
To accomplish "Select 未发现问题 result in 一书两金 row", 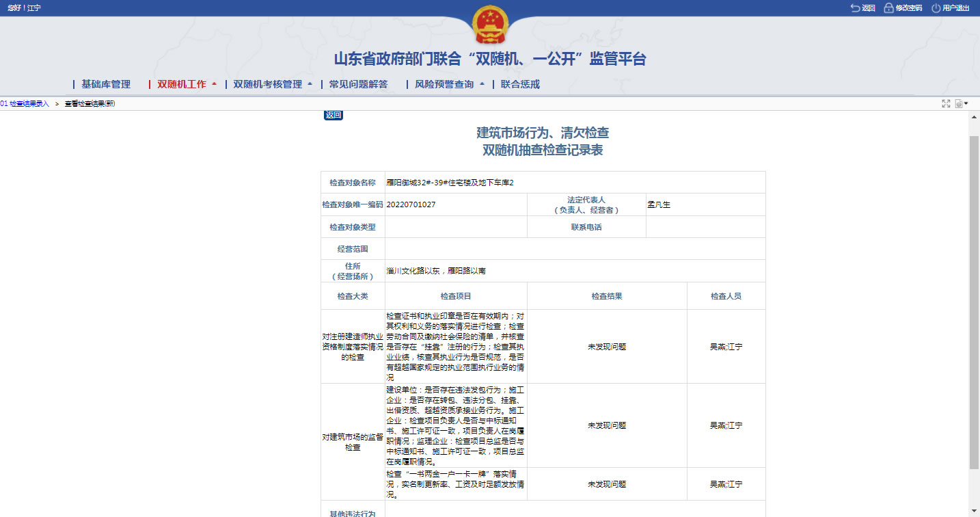I will (x=607, y=484).
